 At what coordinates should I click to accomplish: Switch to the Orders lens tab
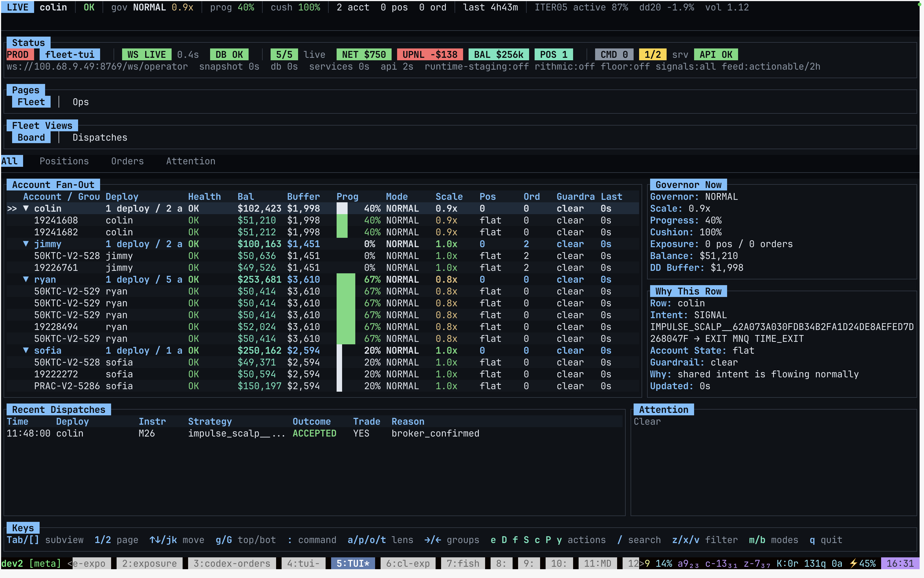[128, 161]
